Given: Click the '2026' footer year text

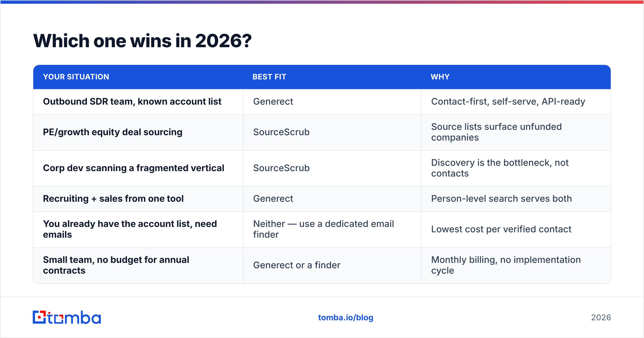Looking at the screenshot, I should pyautogui.click(x=601, y=318).
